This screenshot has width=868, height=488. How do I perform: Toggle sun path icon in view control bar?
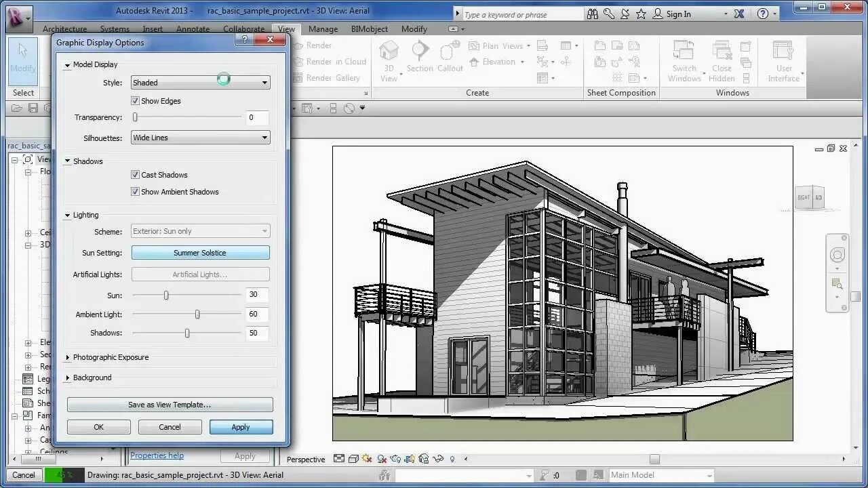(x=368, y=459)
